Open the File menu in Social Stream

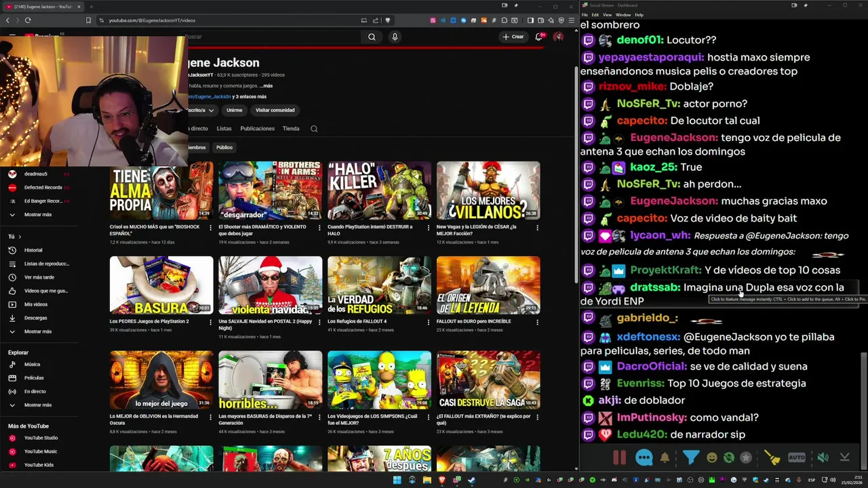(585, 14)
